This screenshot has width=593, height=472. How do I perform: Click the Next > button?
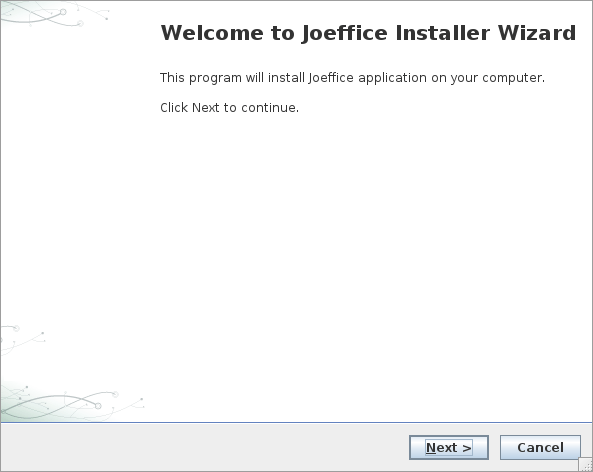point(449,447)
